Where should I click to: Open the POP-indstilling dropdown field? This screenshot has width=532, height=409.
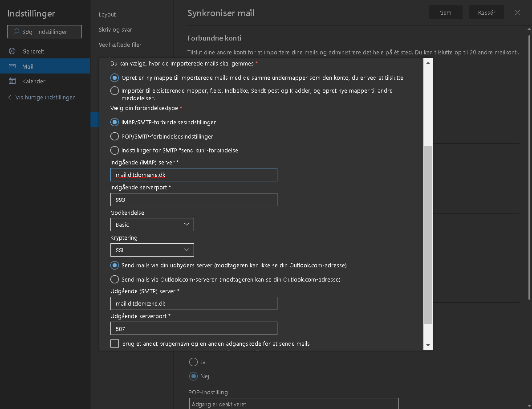[x=293, y=404]
